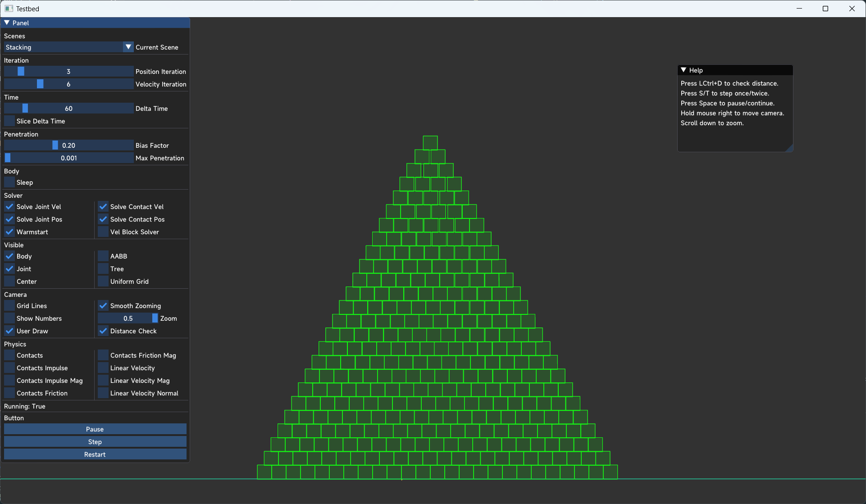Viewport: 866px width, 504px height.
Task: Enable Grid Lines in Camera section
Action: 9,306
